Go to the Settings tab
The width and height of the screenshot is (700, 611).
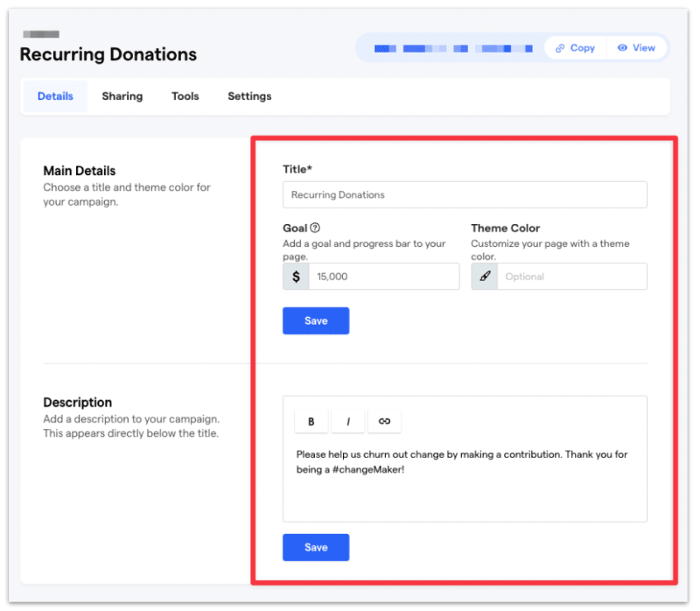click(x=248, y=96)
